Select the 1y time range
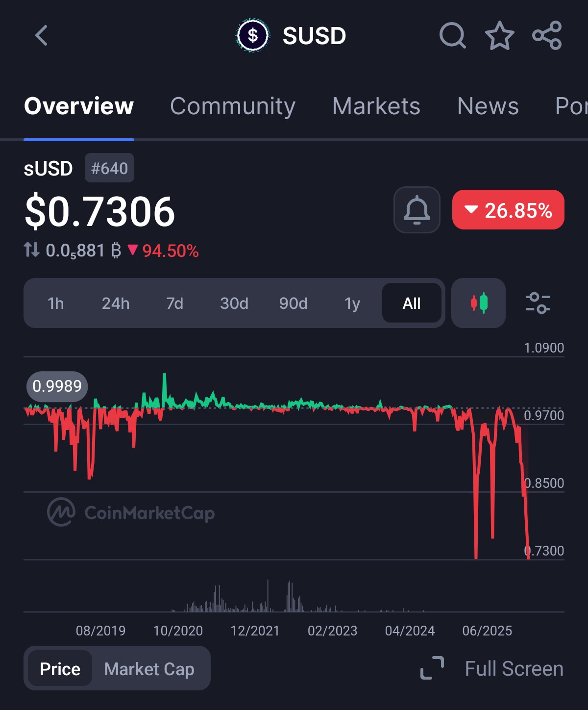Viewport: 588px width, 710px height. [x=352, y=304]
